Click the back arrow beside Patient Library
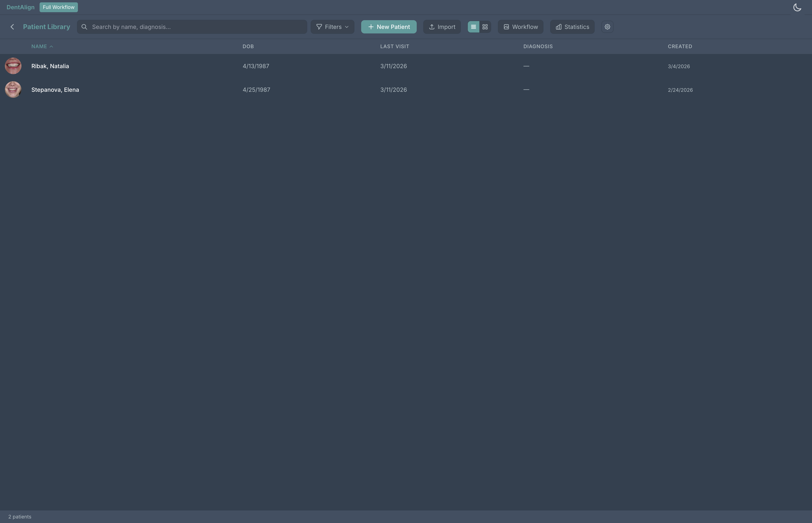The height and width of the screenshot is (523, 812). [x=12, y=27]
